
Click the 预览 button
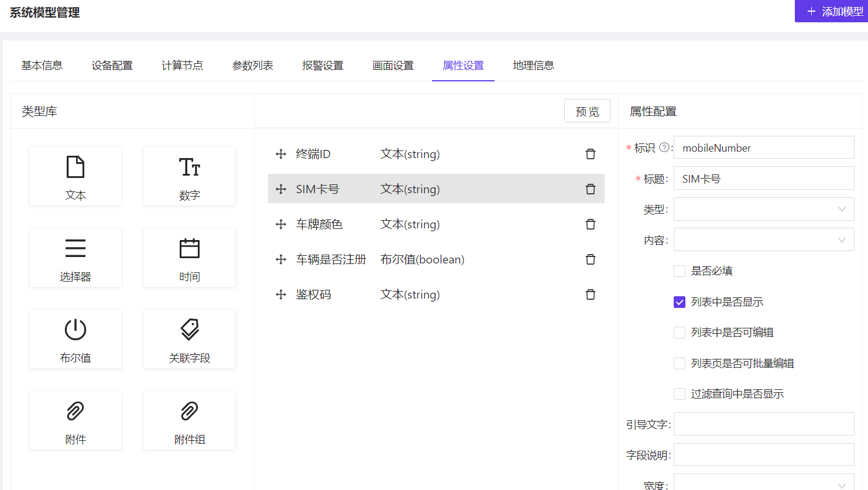tap(587, 111)
